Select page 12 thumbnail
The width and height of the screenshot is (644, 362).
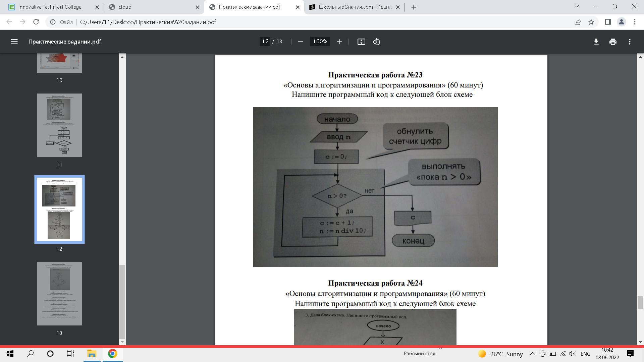[x=59, y=209]
